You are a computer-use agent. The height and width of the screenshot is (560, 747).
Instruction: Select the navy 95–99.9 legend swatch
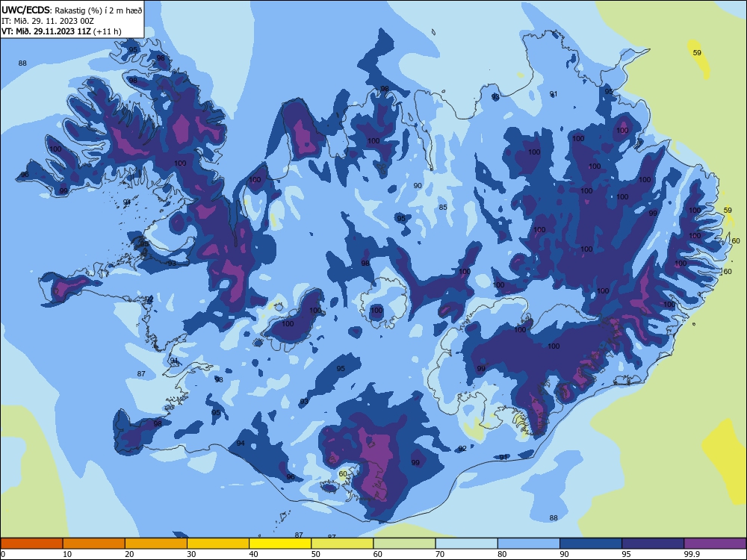[x=653, y=544]
